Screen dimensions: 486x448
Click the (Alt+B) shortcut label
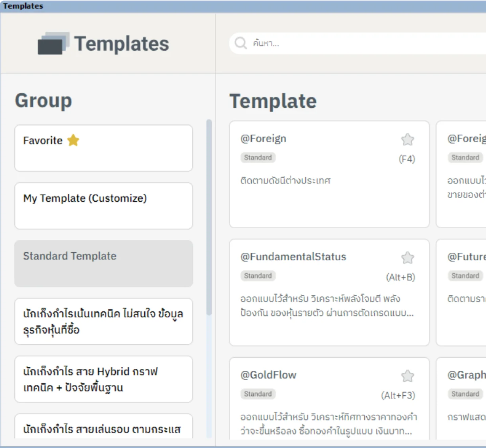pos(401,277)
